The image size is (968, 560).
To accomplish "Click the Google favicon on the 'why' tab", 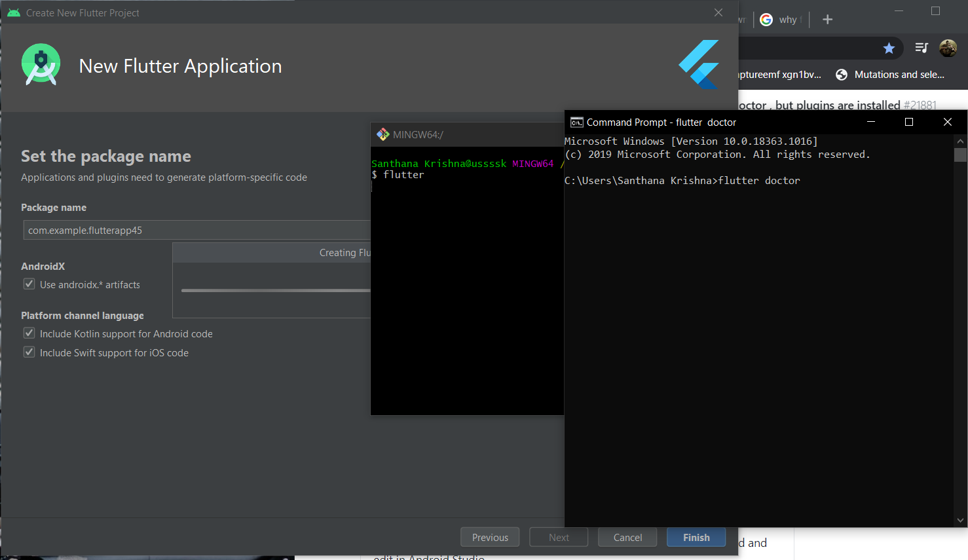I will point(766,20).
